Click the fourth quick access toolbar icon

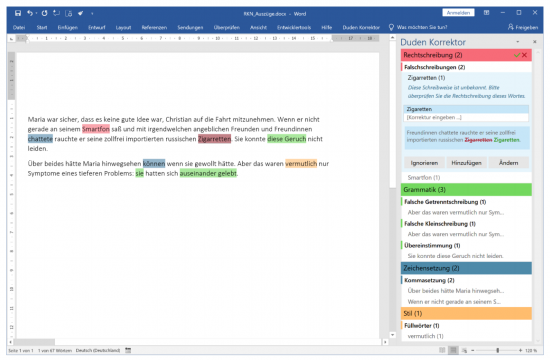56,13
